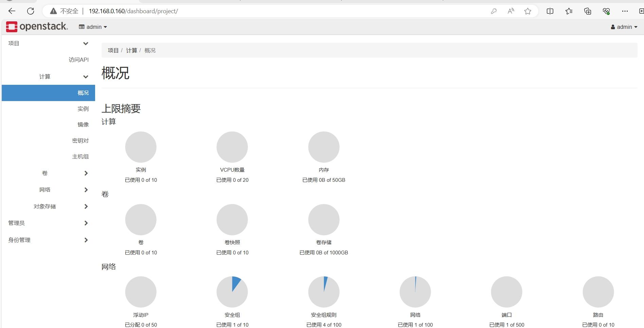Click the text 已使用 0 of 20

tap(232, 180)
